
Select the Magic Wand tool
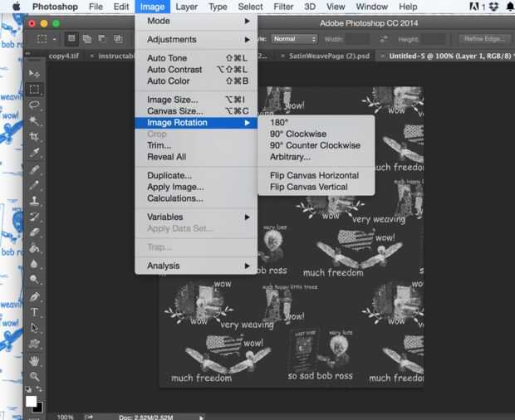[x=34, y=121]
